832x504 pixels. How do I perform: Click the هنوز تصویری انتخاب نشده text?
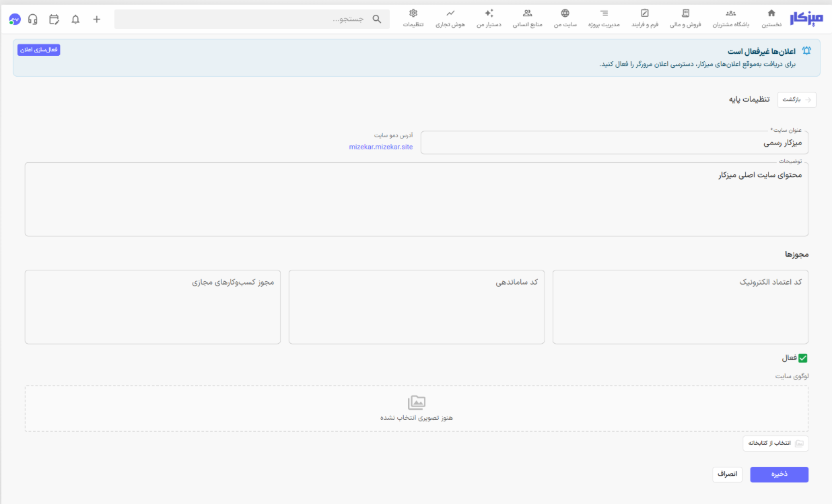[417, 418]
